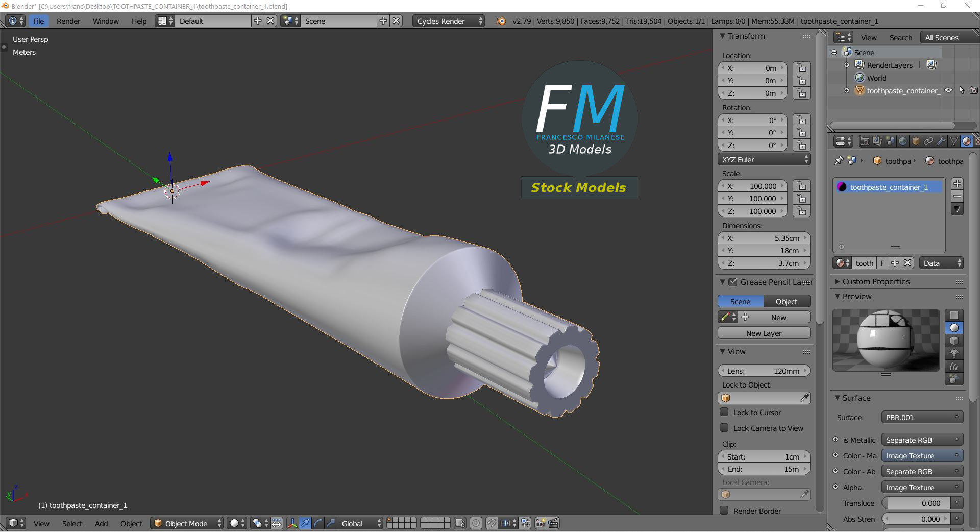The width and height of the screenshot is (980, 532).
Task: Toggle lock on Location X
Action: [802, 68]
